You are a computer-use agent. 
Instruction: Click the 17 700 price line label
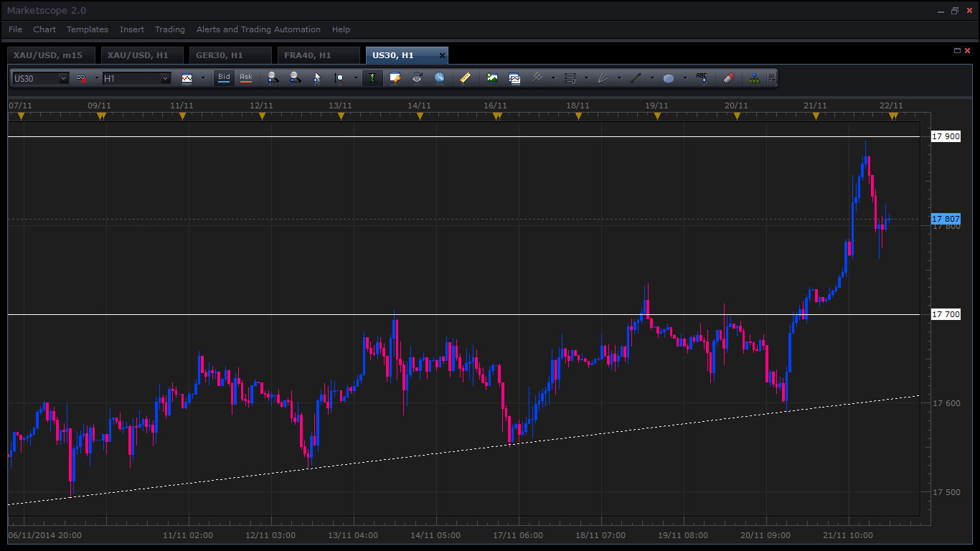point(946,314)
